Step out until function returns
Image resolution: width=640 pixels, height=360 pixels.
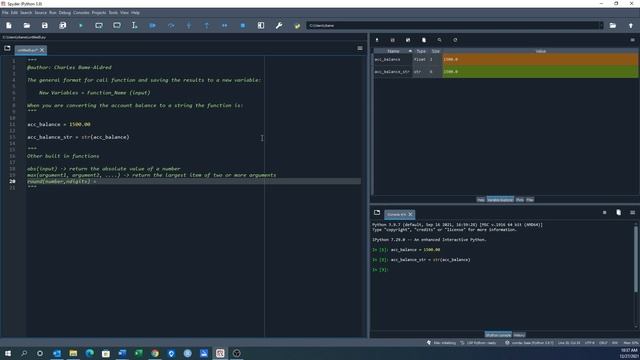coord(207,25)
